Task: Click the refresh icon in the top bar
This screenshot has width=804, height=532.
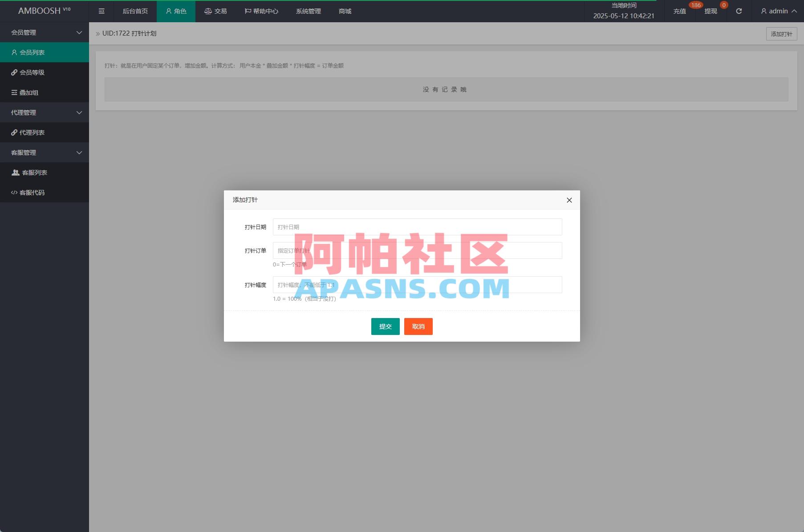Action: coord(739,11)
